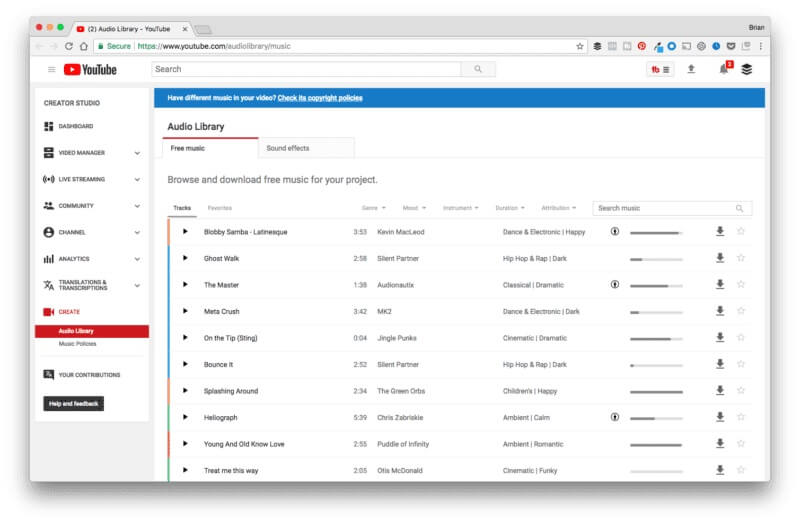Star the Splashing Around track

coord(741,390)
